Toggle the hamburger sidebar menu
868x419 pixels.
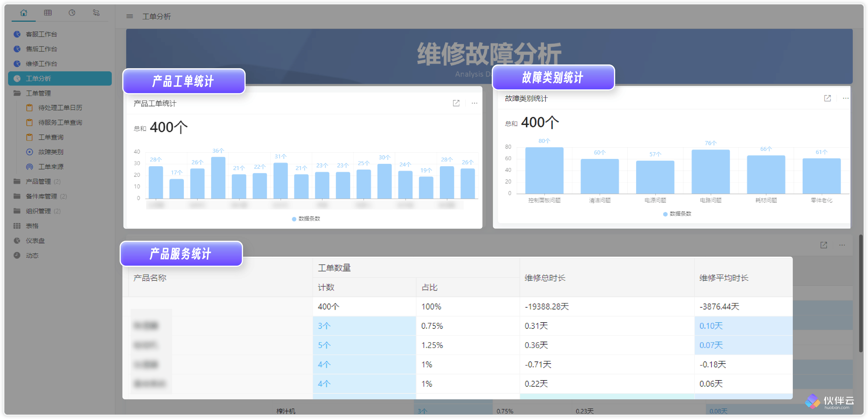point(130,16)
